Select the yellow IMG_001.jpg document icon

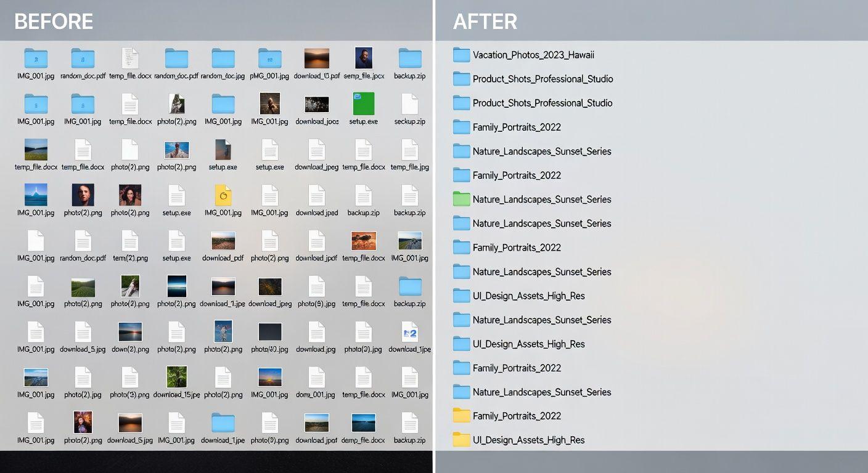[x=223, y=195]
